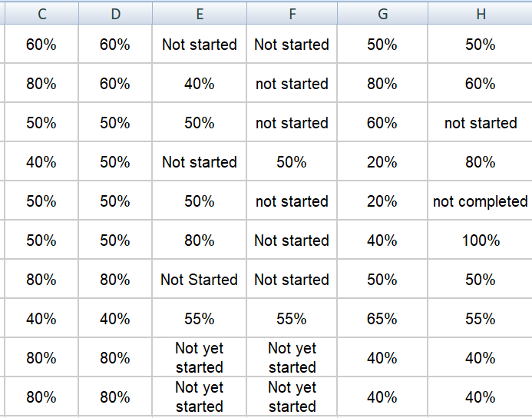Select the entire column F
Screen dimensions: 532x418
coord(292,12)
